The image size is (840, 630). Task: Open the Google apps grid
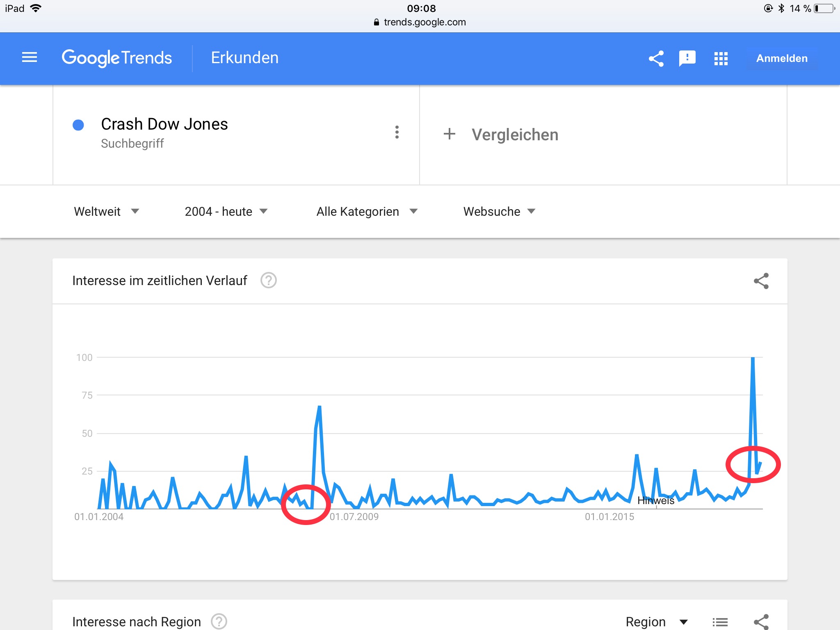(721, 59)
